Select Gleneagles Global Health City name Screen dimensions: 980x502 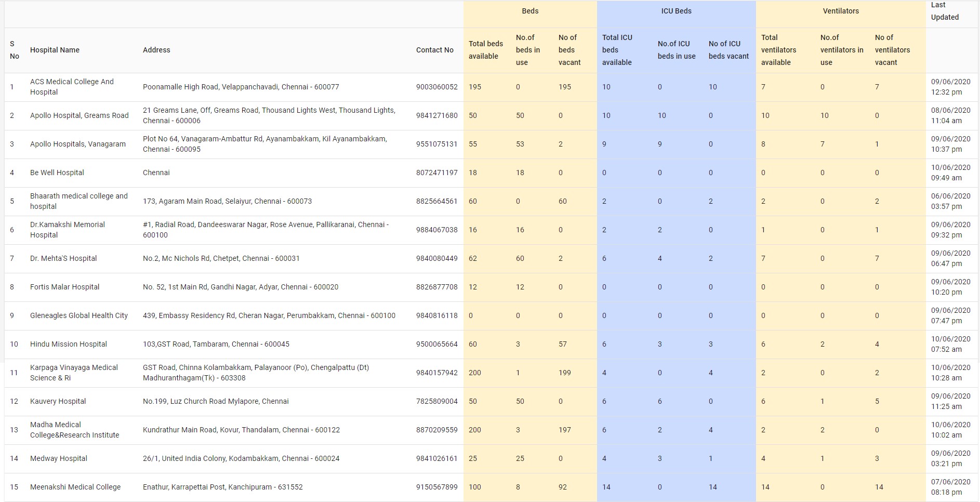79,315
